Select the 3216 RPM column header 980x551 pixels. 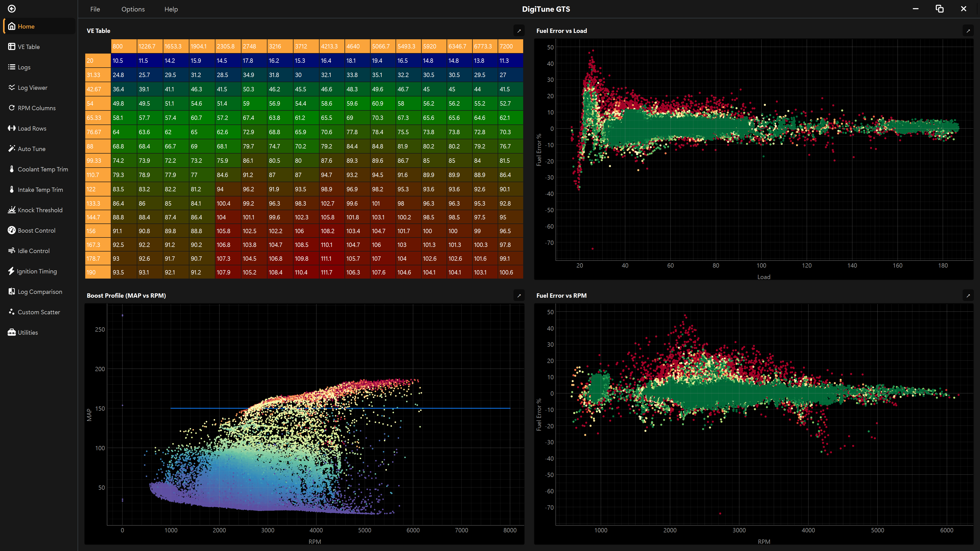click(x=280, y=46)
